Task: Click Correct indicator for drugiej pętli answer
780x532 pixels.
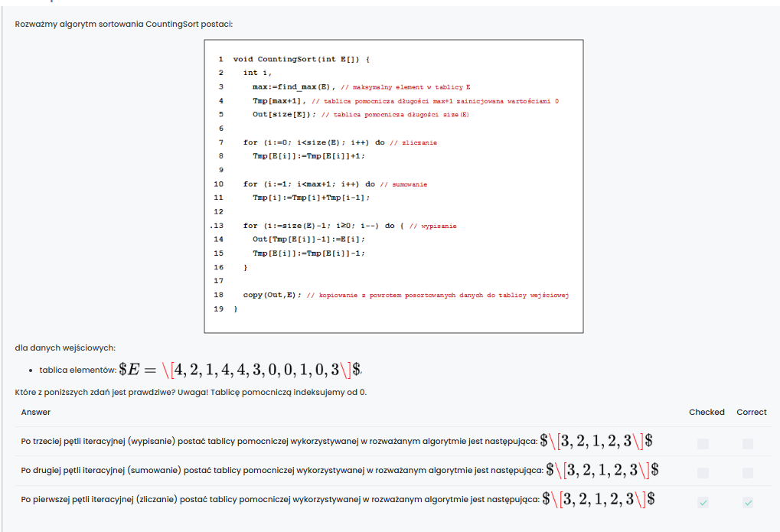Action: click(x=748, y=473)
